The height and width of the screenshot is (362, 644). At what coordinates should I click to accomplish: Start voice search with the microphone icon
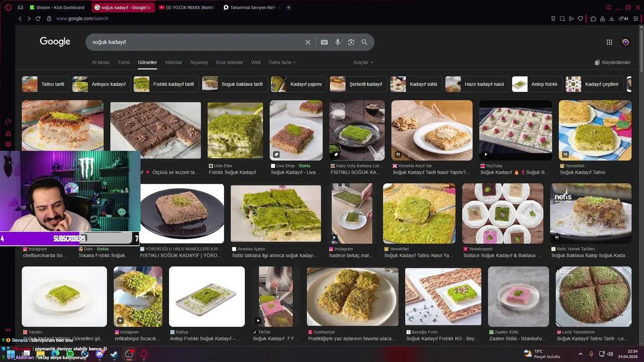(x=338, y=42)
